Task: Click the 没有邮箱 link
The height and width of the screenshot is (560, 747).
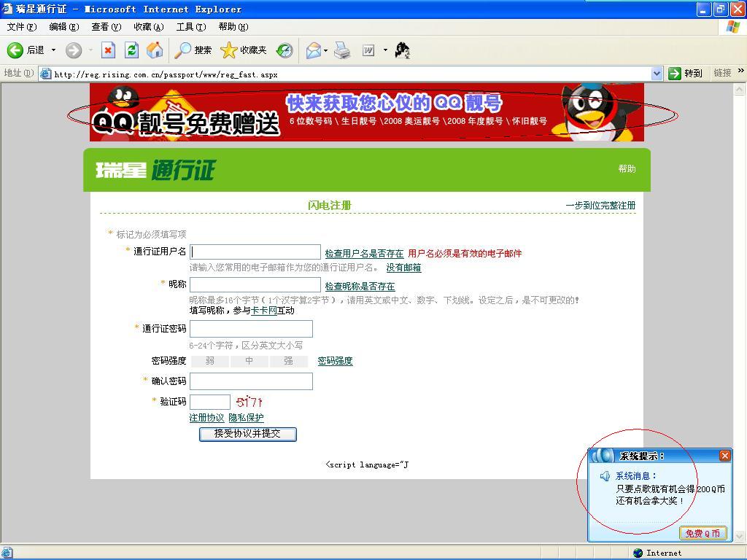Action: click(x=403, y=268)
